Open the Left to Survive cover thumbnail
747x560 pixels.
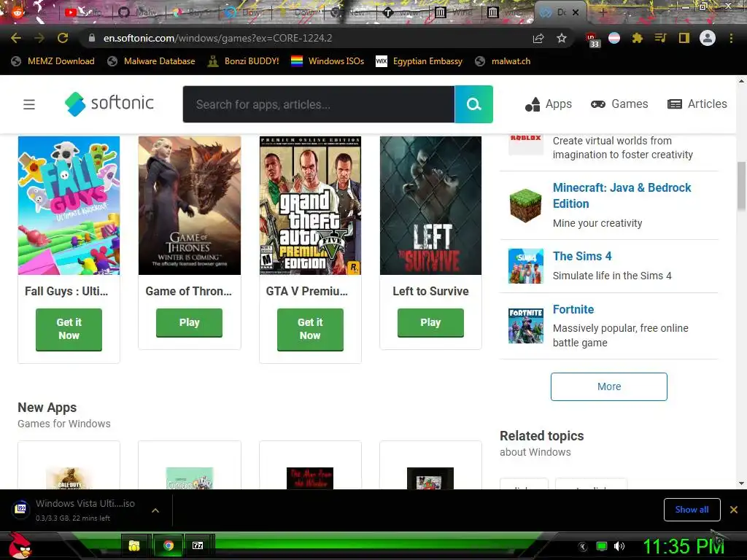430,205
